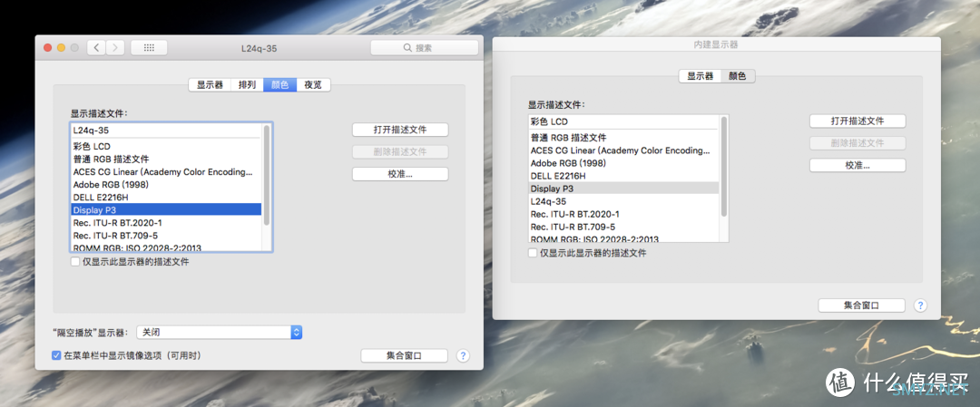This screenshot has width=980, height=407.
Task: Enable show only this display's profiles in L24q-35
Action: click(76, 261)
